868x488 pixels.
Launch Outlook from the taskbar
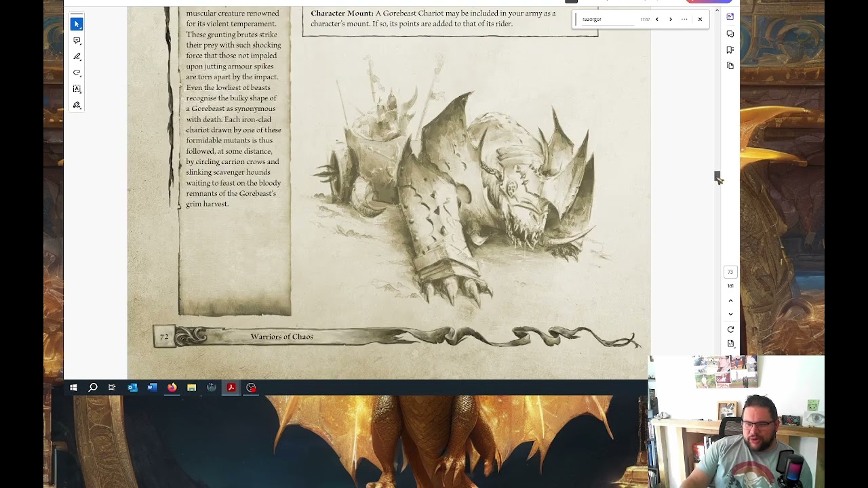132,388
